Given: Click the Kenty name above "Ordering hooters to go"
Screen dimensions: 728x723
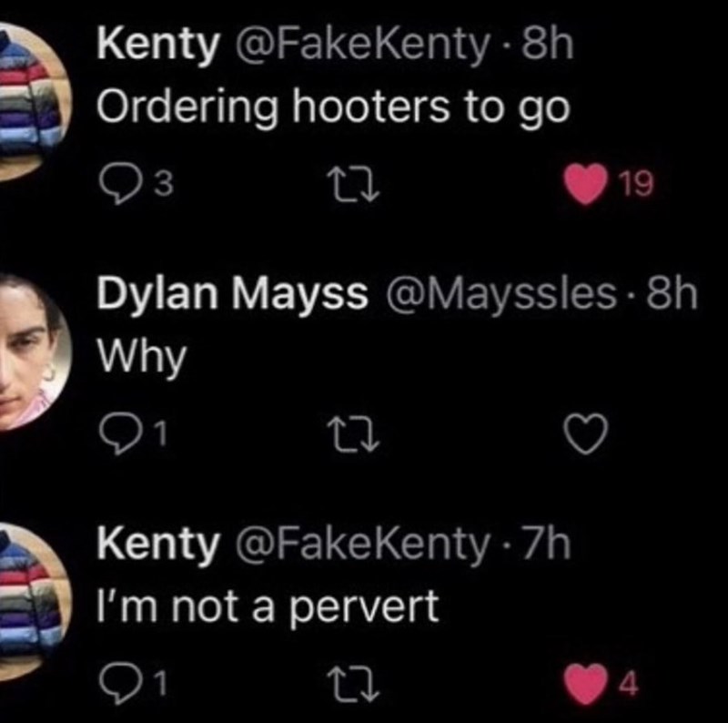Looking at the screenshot, I should tap(157, 43).
